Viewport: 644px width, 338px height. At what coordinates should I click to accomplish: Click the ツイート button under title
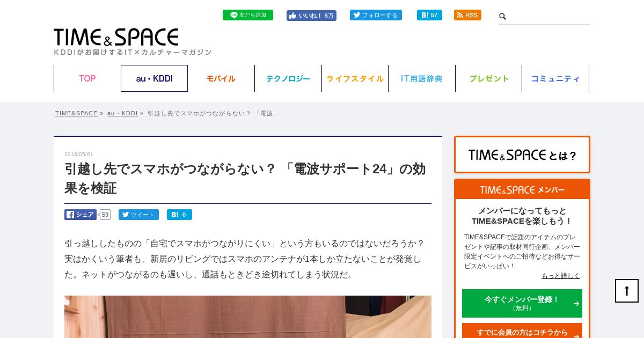pyautogui.click(x=138, y=215)
